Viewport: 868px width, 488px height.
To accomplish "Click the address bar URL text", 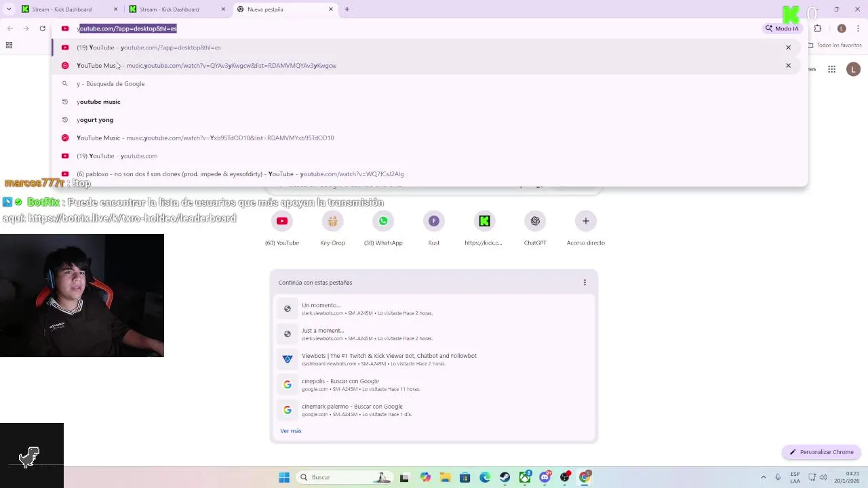I will coord(127,28).
